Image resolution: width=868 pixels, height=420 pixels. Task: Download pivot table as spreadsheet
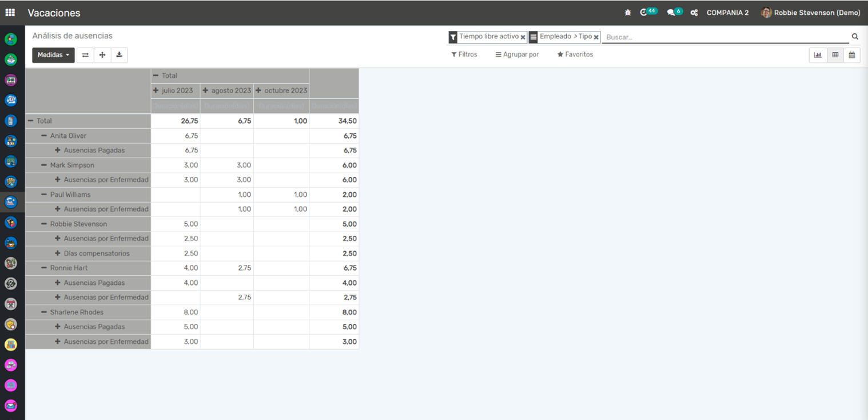(x=119, y=55)
